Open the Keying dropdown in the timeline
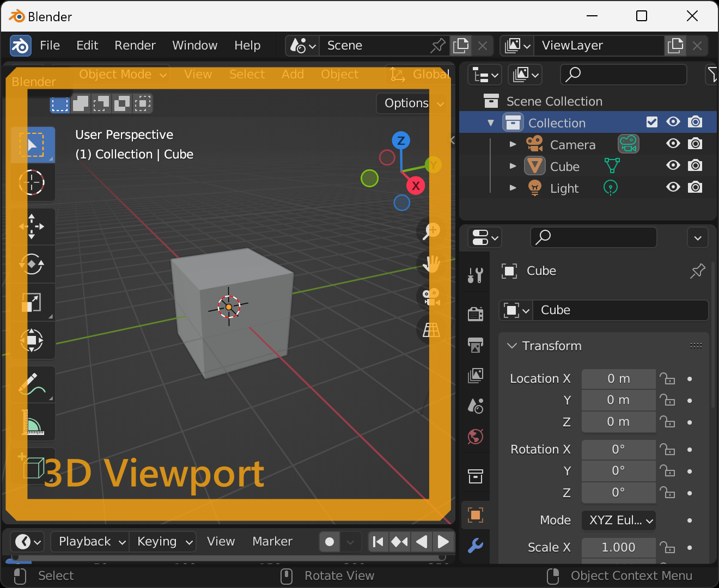 click(163, 542)
